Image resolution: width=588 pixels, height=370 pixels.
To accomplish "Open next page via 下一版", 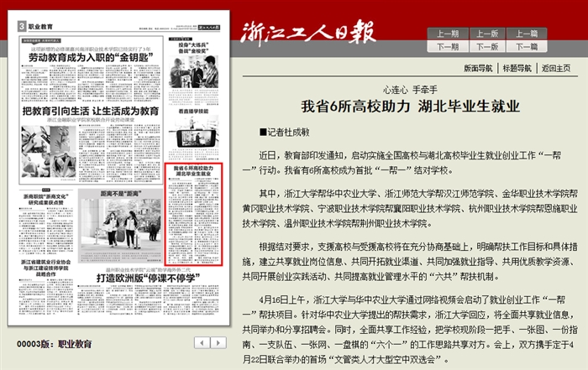I will [487, 47].
